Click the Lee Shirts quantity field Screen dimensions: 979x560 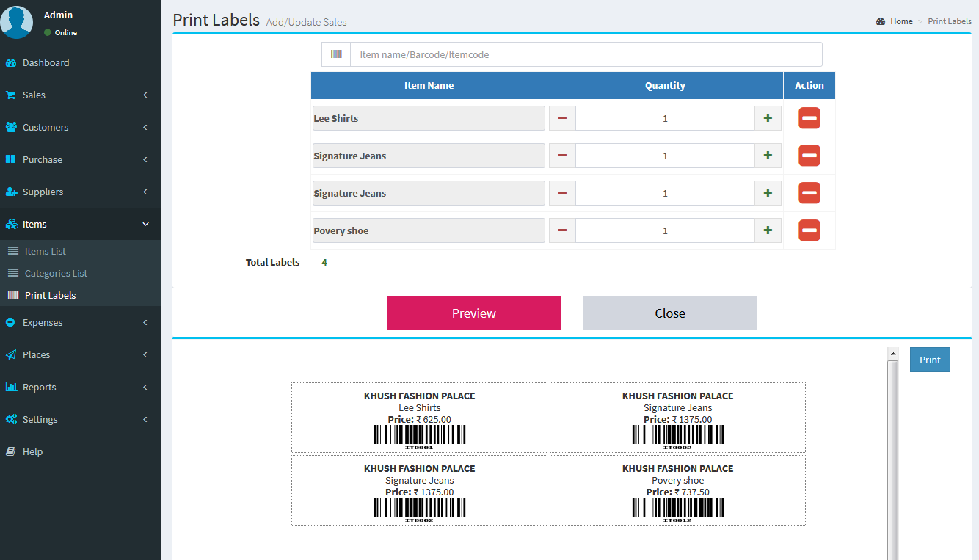click(x=665, y=118)
